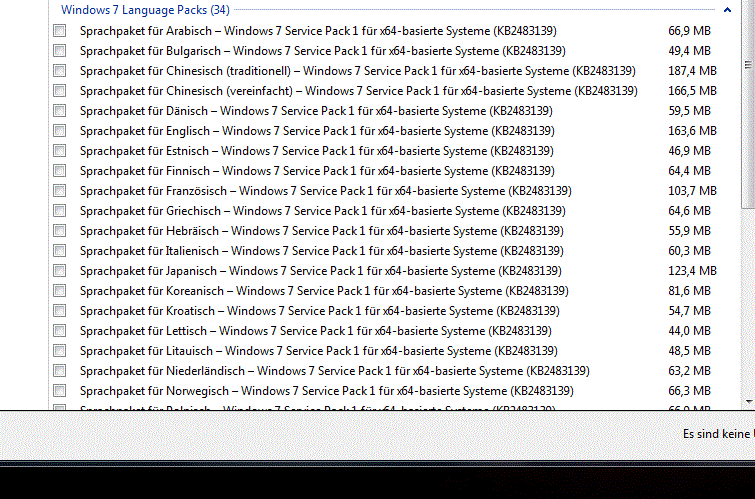Select the Sprachpaket für Griechisch row label
The image size is (755, 499).
pos(322,211)
